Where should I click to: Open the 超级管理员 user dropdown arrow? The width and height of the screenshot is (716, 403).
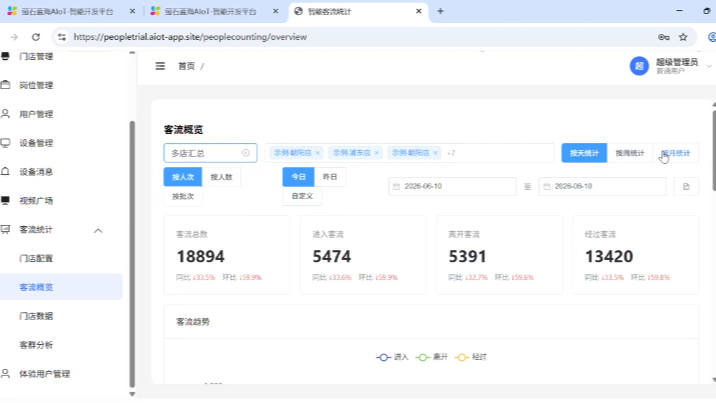(x=709, y=66)
